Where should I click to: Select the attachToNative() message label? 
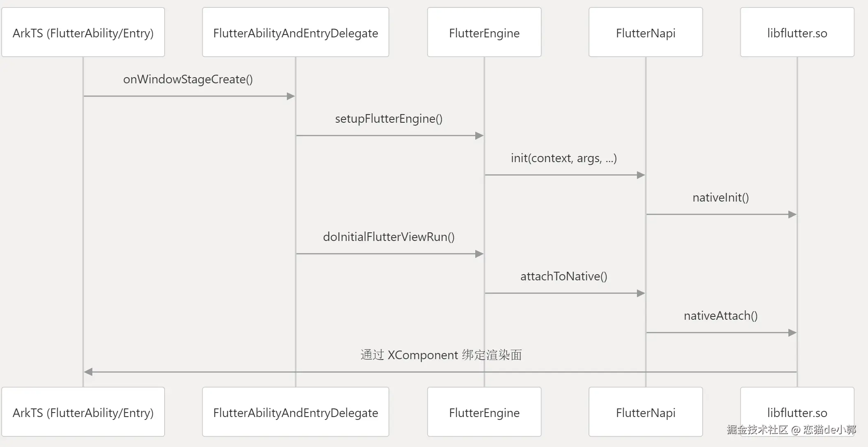563,276
